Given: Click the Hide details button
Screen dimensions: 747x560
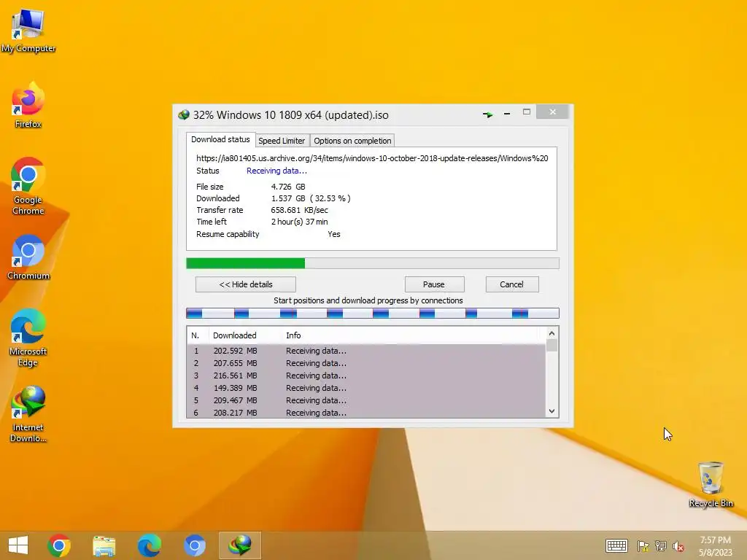Looking at the screenshot, I should point(246,284).
